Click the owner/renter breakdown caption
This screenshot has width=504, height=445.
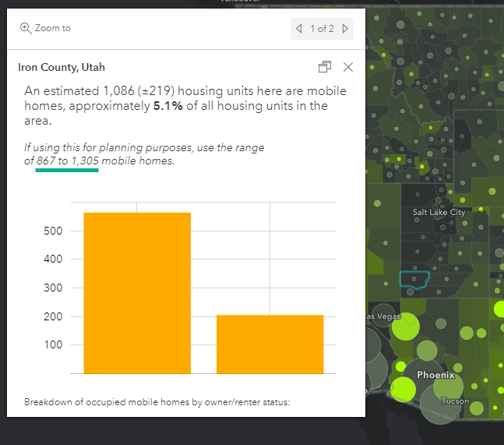click(157, 402)
